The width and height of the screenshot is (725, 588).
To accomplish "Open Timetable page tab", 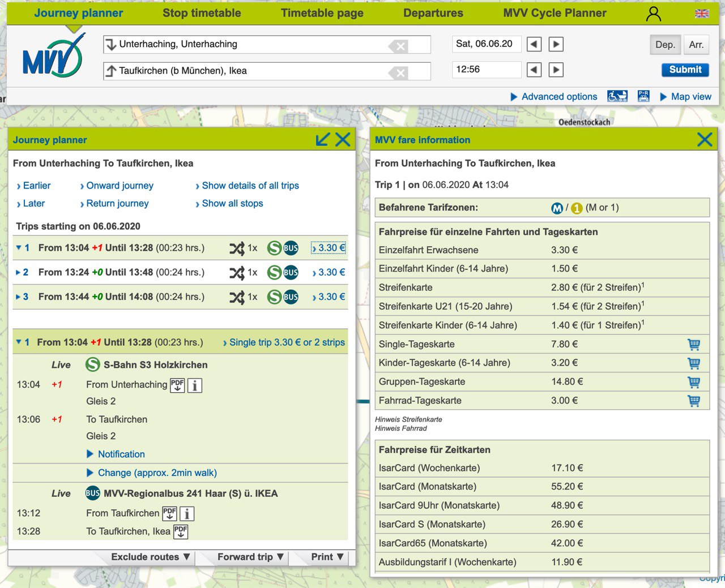I will [x=322, y=13].
